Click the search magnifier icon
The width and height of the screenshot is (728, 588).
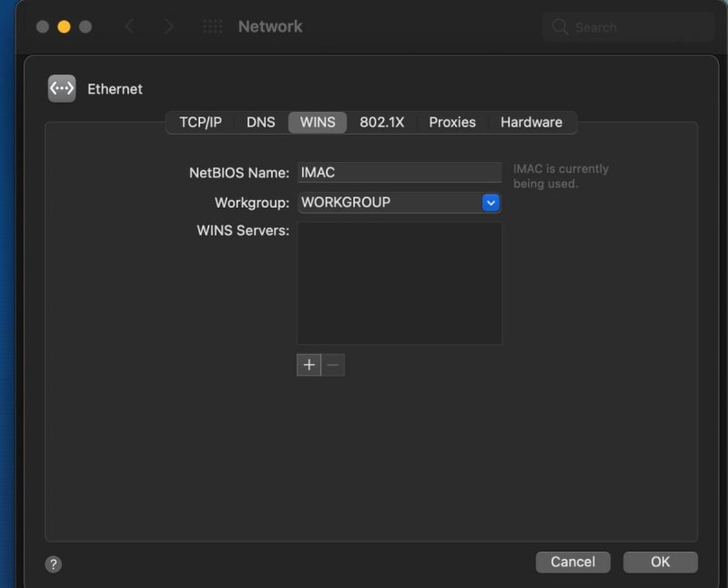[561, 27]
